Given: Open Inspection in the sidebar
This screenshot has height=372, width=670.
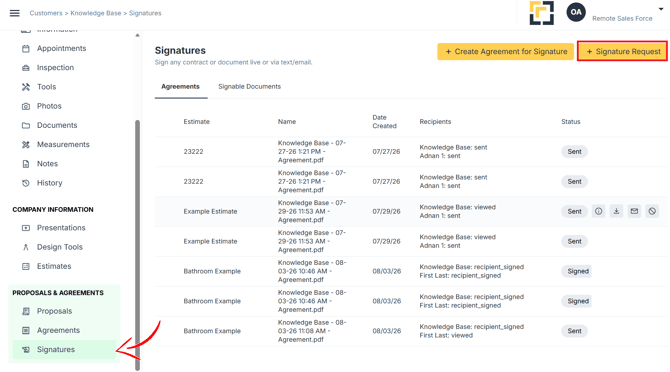Looking at the screenshot, I should (55, 68).
